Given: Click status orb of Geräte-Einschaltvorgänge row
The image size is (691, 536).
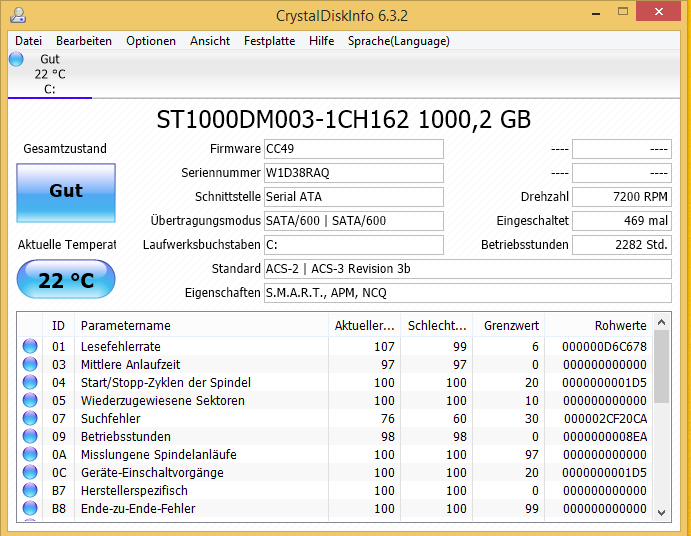Looking at the screenshot, I should click(30, 473).
